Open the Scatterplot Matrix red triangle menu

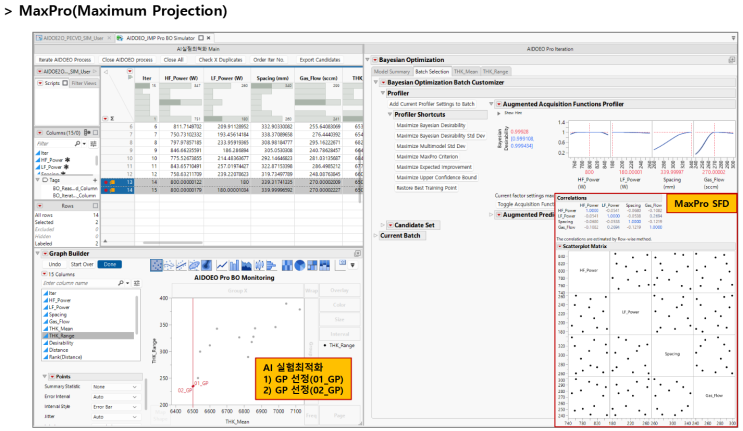click(560, 247)
